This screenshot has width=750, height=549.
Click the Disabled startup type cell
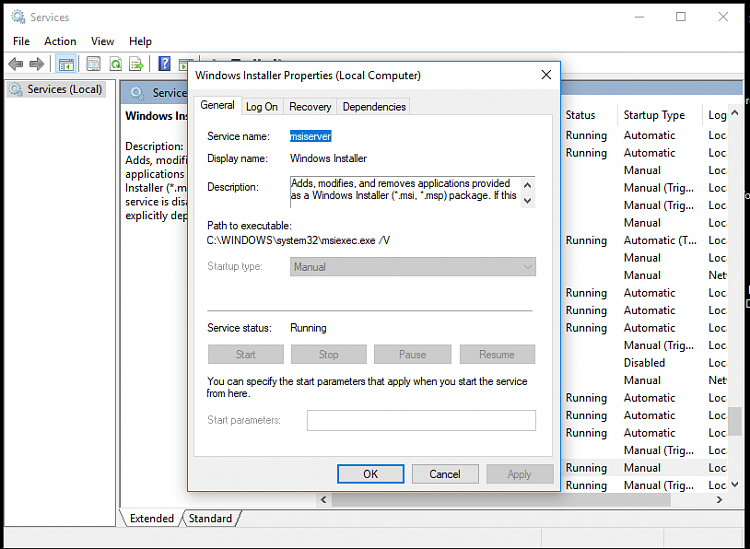tap(644, 363)
